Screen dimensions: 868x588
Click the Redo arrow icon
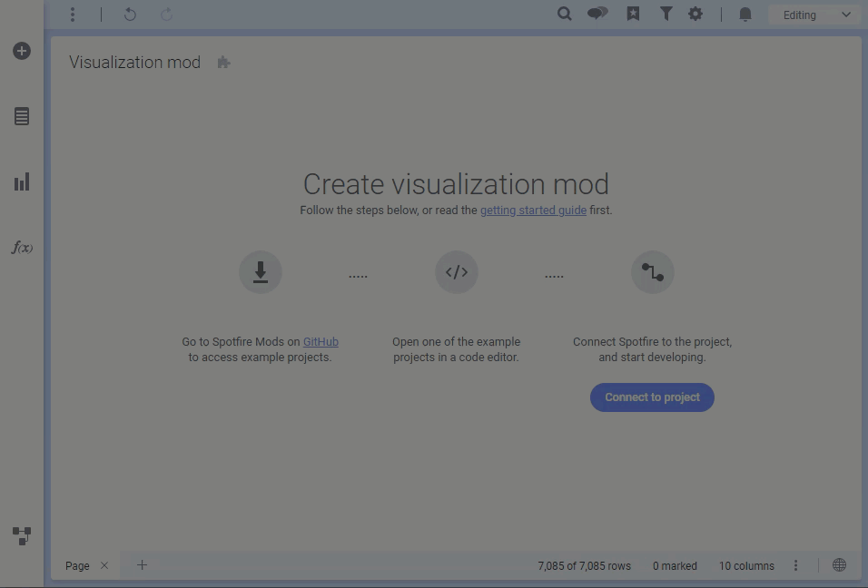tap(167, 15)
